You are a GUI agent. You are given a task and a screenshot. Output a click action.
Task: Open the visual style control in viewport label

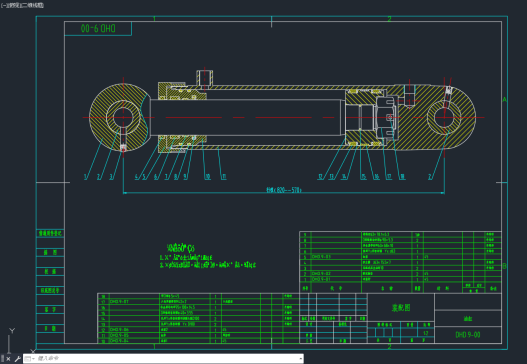(33, 5)
